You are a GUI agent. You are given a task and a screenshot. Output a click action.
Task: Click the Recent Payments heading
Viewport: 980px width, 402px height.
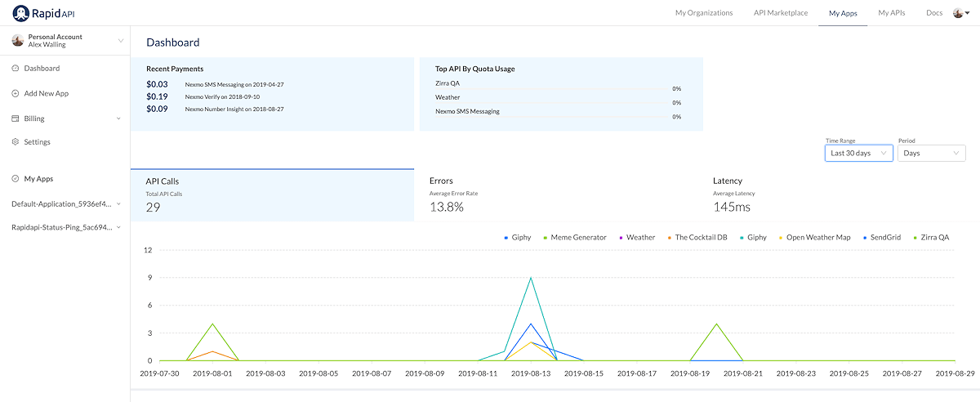click(x=175, y=69)
